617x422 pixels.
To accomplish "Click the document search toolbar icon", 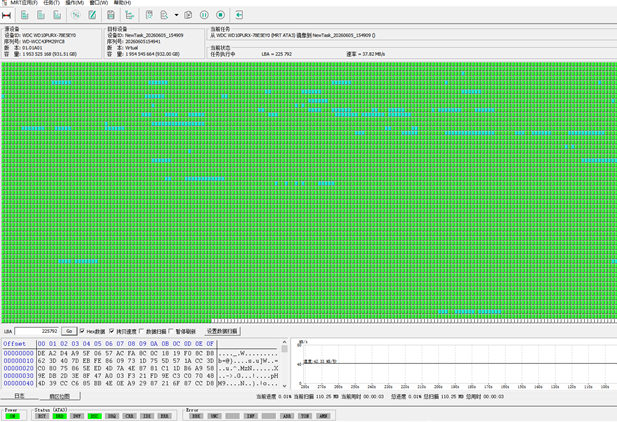I will point(164,15).
